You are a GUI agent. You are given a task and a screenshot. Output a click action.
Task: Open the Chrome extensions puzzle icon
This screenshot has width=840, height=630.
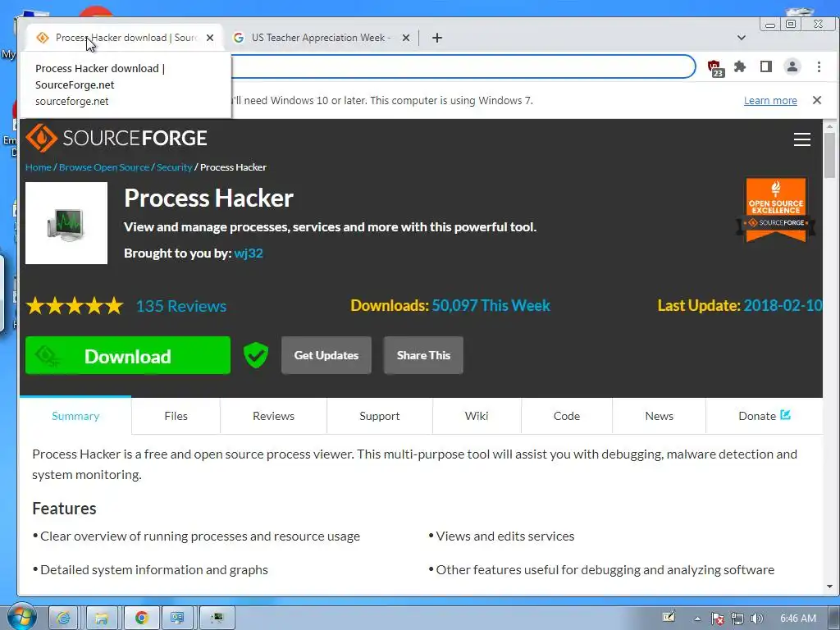click(740, 67)
